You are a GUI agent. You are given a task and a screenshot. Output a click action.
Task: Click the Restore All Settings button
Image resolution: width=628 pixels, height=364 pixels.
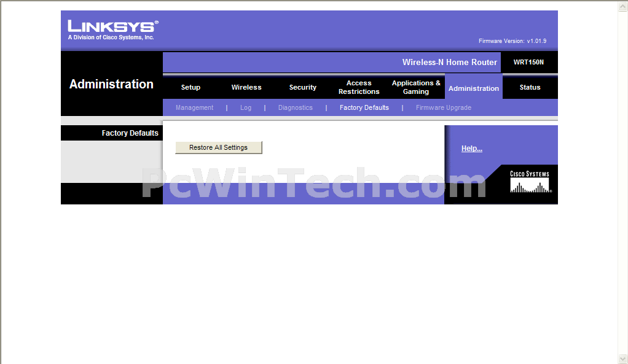(219, 147)
